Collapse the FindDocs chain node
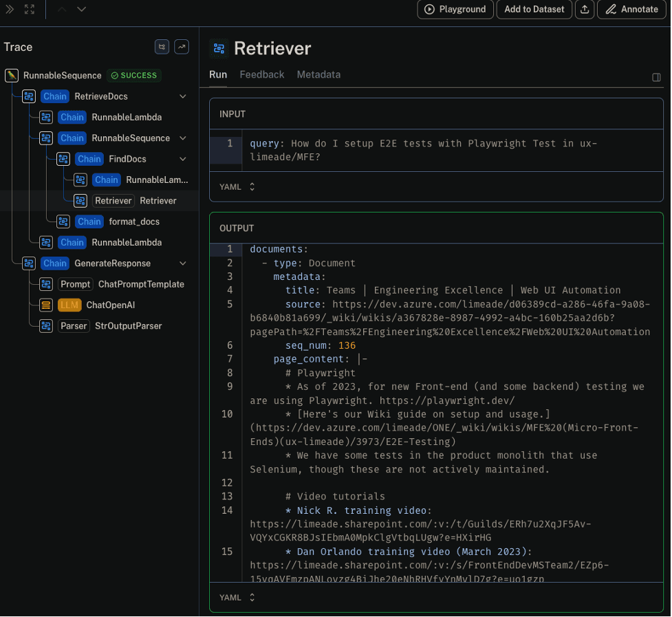Screen dimensions: 672x617 (183, 159)
